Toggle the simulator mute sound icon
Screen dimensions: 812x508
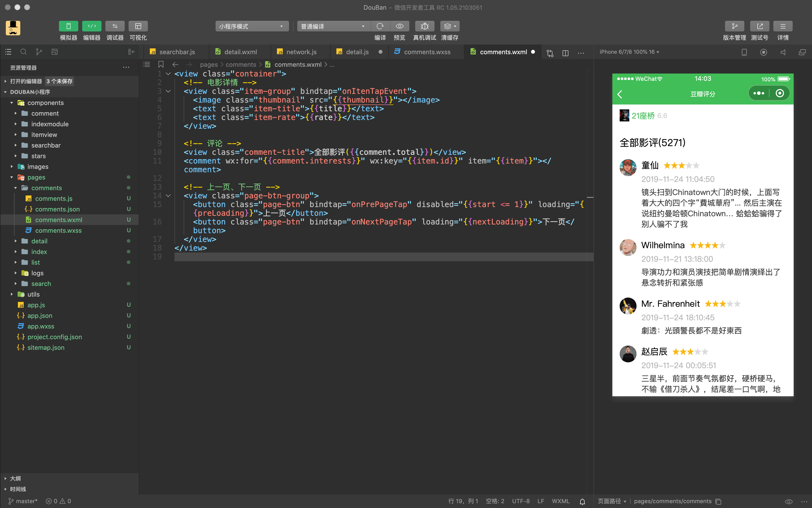click(x=783, y=52)
